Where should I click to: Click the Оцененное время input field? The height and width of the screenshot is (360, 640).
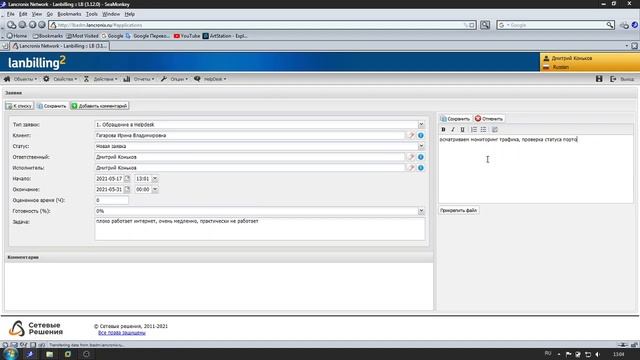coord(111,200)
